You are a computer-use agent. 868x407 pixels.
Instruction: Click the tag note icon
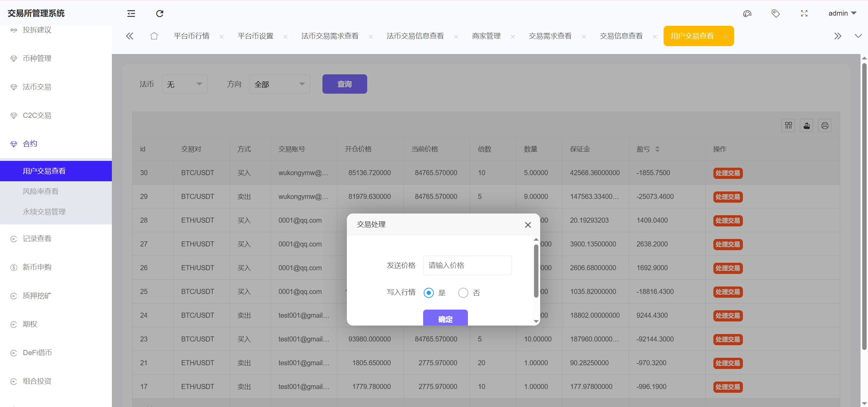tap(775, 14)
